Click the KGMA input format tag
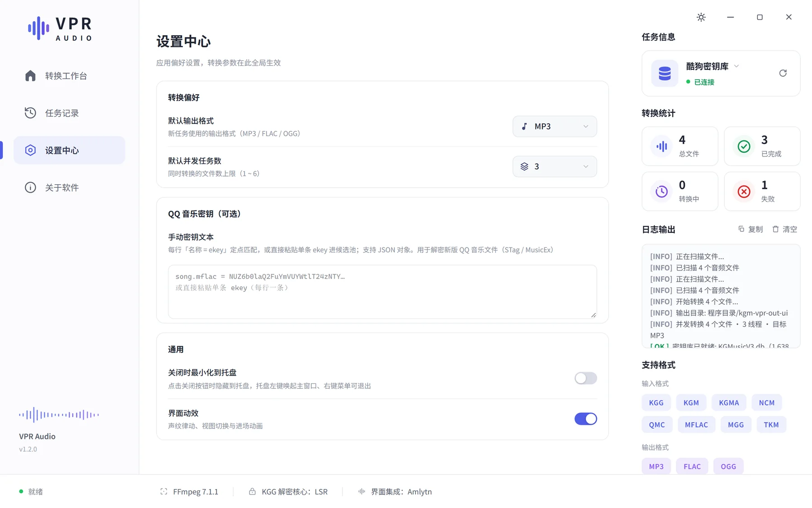 729,402
